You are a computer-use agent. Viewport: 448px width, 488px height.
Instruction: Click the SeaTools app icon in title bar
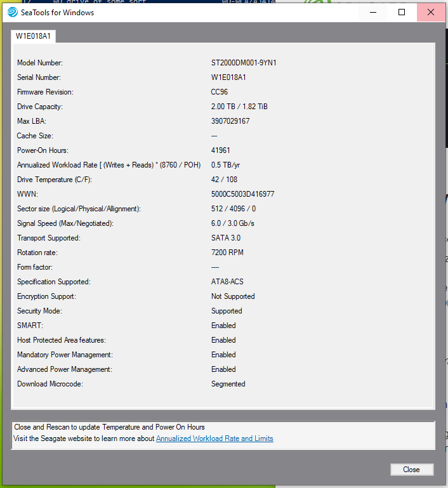click(x=12, y=12)
